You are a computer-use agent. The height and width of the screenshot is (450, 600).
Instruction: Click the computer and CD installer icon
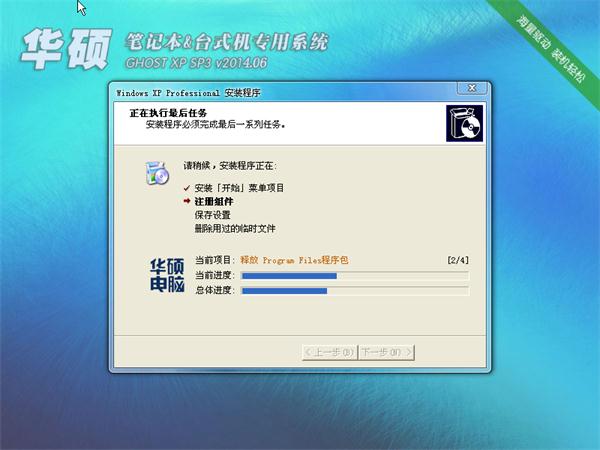(157, 172)
